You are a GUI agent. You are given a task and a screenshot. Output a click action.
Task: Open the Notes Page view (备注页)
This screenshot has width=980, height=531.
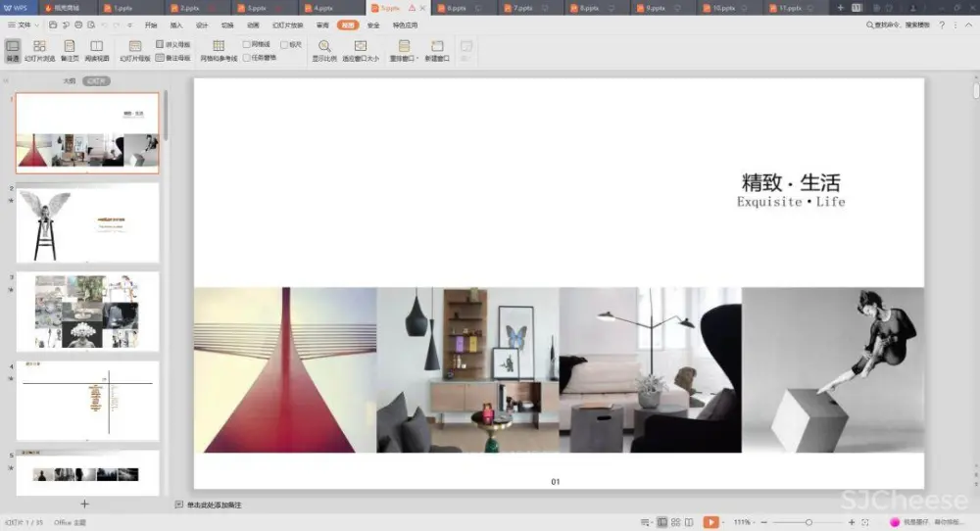coord(69,50)
